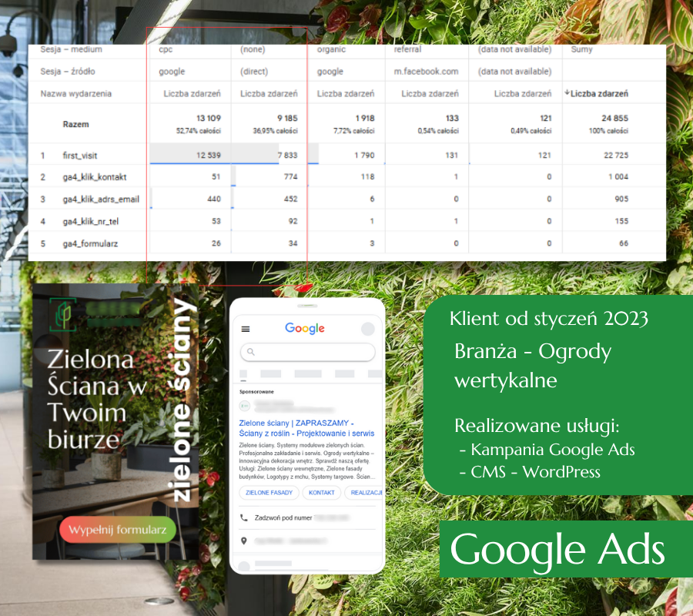Click the Google logo in the phone mockup
This screenshot has width=693, height=616.
click(x=304, y=328)
